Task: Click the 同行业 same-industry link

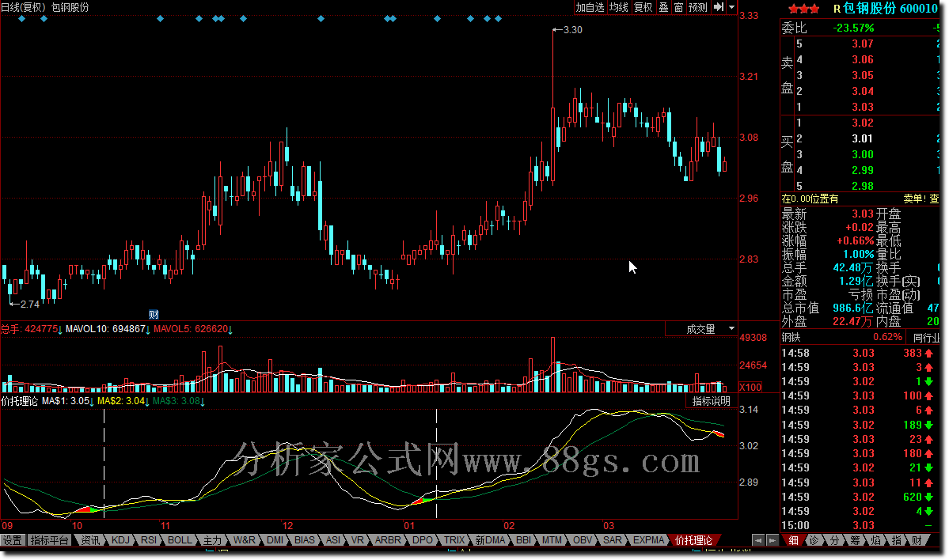Action: click(x=927, y=338)
